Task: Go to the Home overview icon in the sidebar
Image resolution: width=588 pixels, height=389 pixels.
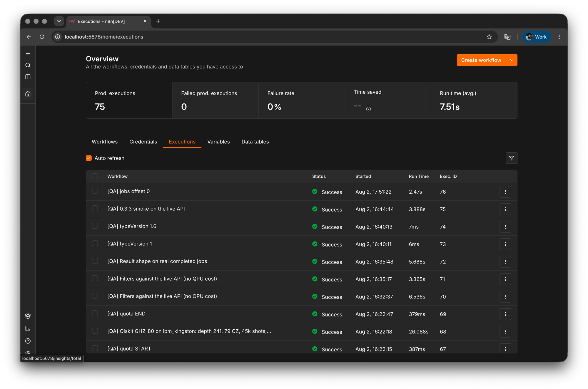Action: (28, 94)
